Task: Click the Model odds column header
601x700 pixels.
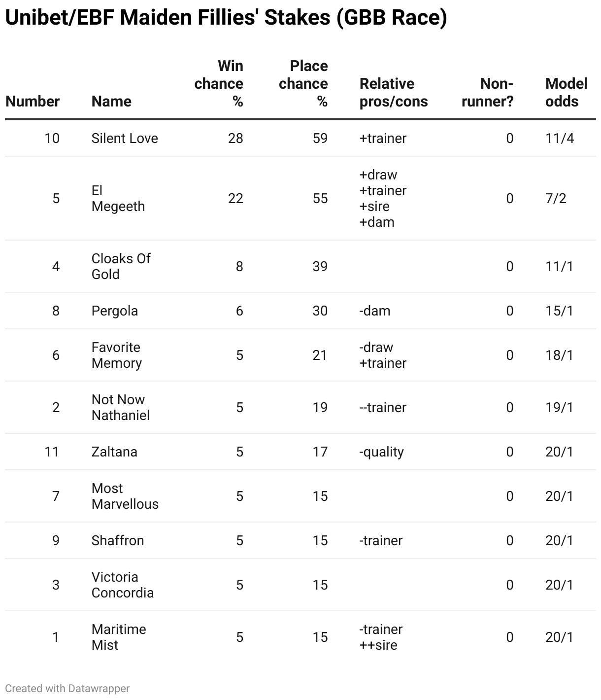Action: coord(566,92)
